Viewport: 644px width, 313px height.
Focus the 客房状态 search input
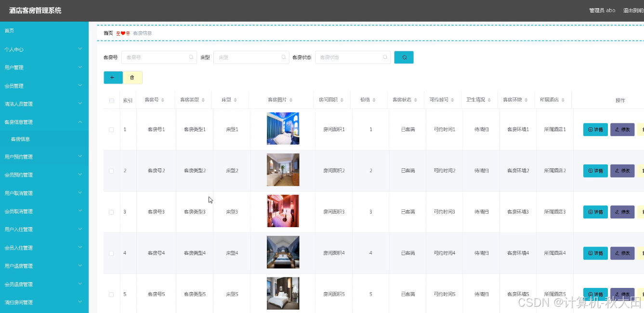pos(353,57)
